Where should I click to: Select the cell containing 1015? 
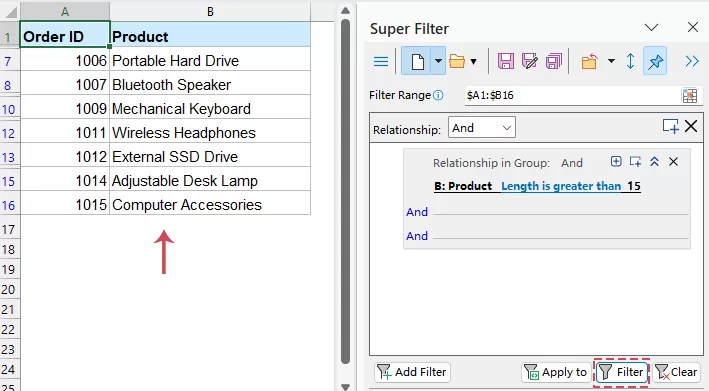coord(65,204)
